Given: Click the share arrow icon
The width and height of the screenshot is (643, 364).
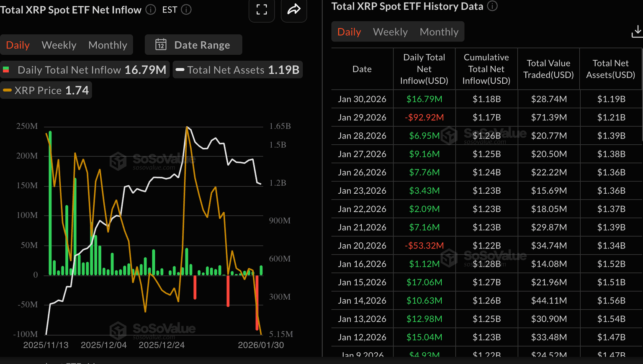Looking at the screenshot, I should pyautogui.click(x=294, y=10).
